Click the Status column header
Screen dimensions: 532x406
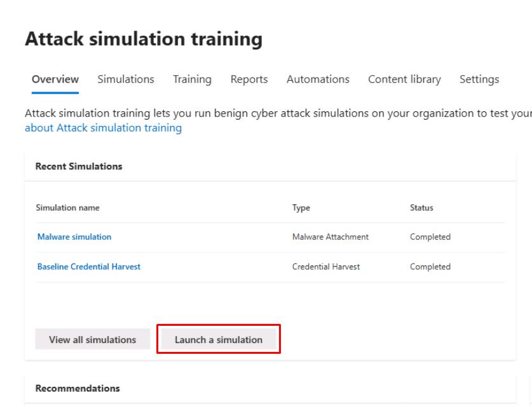[421, 208]
